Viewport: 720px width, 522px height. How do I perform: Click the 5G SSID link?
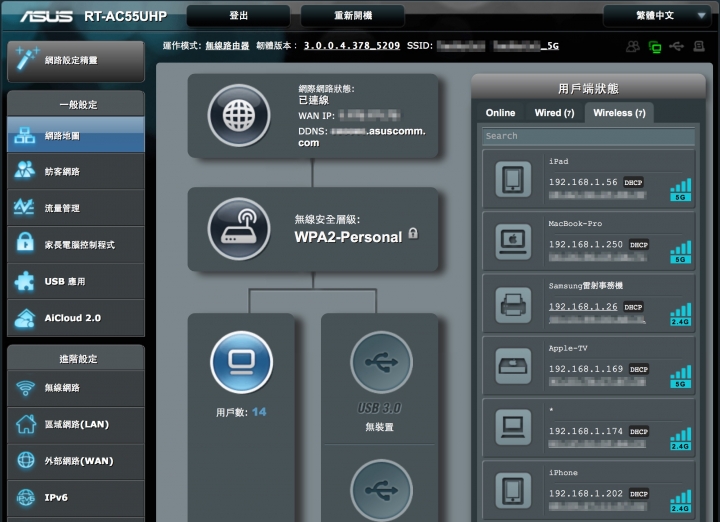tap(526, 45)
